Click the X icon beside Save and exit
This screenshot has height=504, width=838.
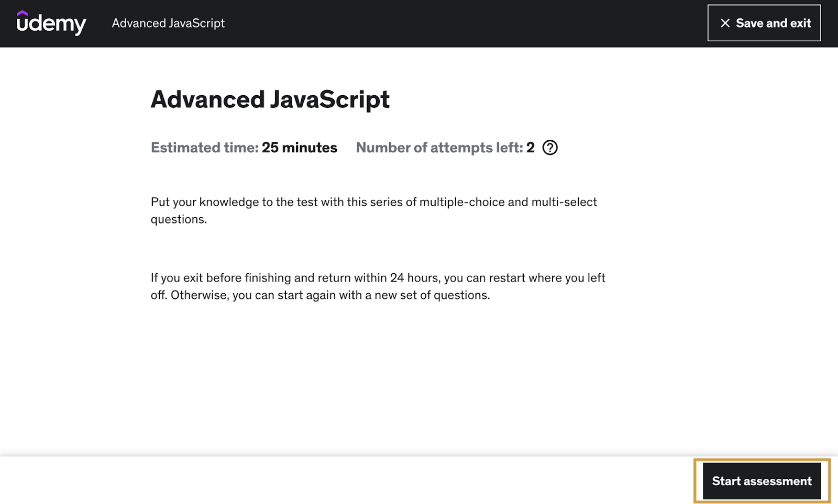point(725,23)
